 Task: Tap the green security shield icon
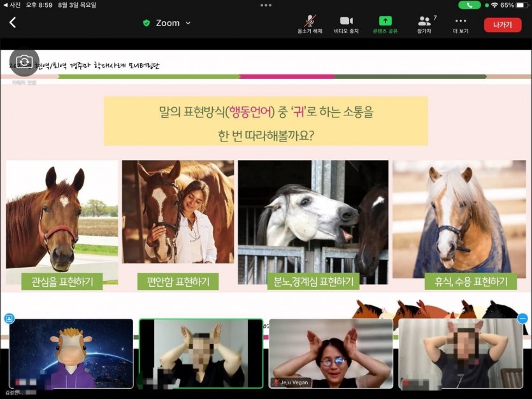(147, 23)
